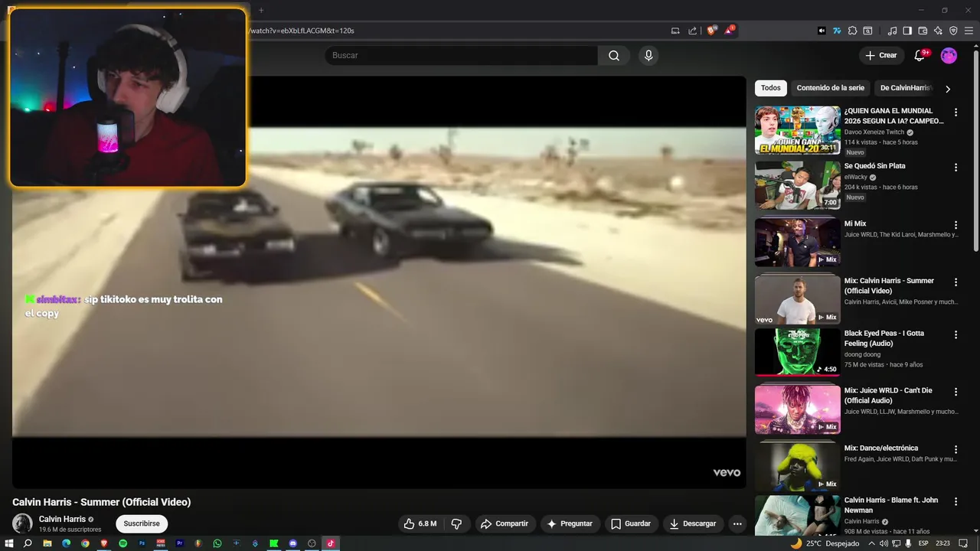Image resolution: width=980 pixels, height=551 pixels.
Task: Like the video with 6.8 M likes
Action: (420, 523)
